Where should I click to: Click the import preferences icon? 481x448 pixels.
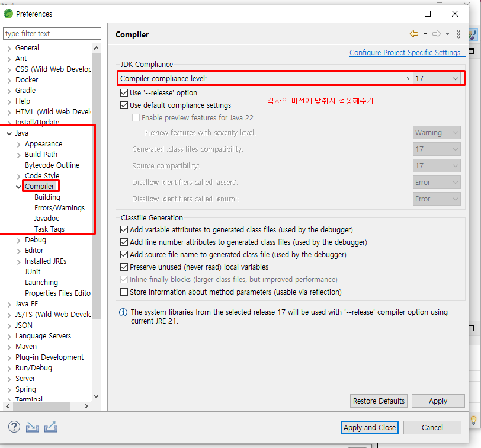tap(32, 427)
